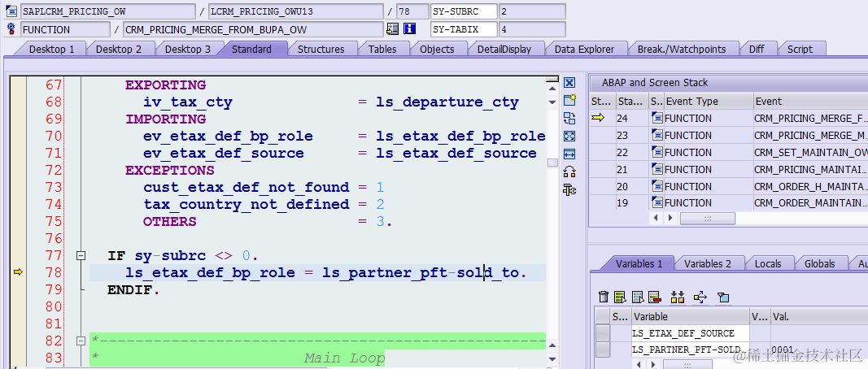Click the code editor scroll-down arrow at top
Image resolution: width=868 pixels, height=369 pixels.
(x=552, y=102)
